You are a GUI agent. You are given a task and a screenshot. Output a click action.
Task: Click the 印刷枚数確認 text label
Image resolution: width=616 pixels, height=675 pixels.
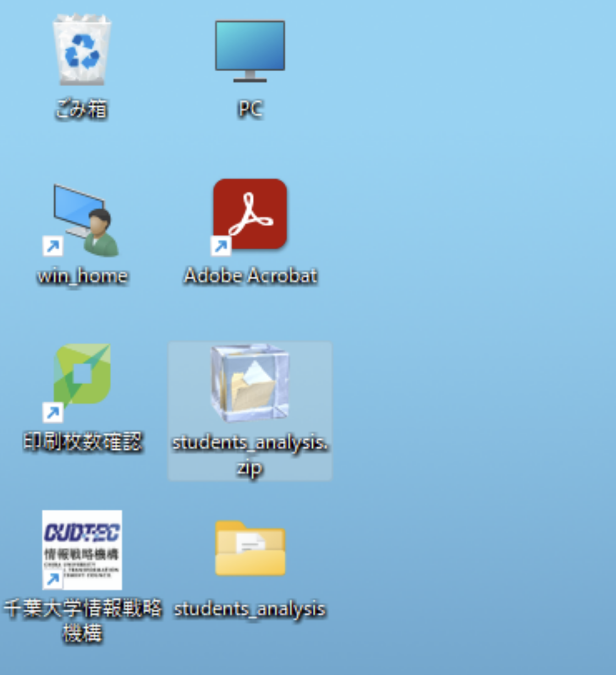coord(82,442)
